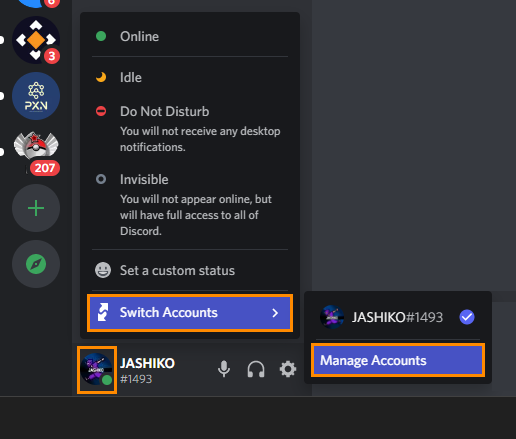This screenshot has width=516, height=439.
Task: Click the green Online status dot
Action: pyautogui.click(x=101, y=36)
